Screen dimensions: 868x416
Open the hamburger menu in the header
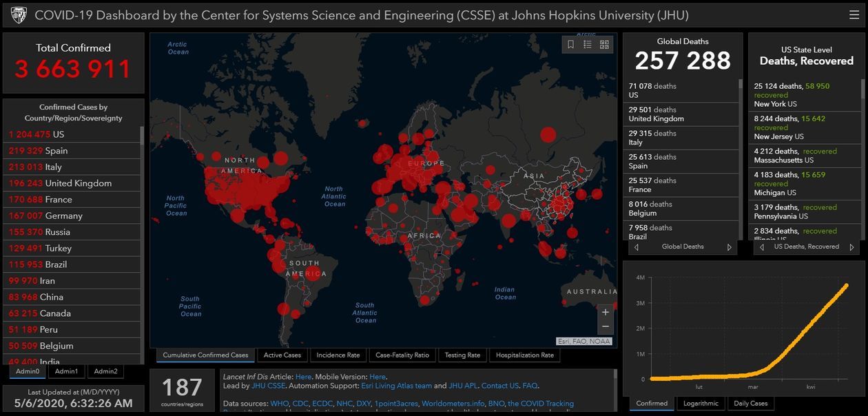[x=854, y=15]
